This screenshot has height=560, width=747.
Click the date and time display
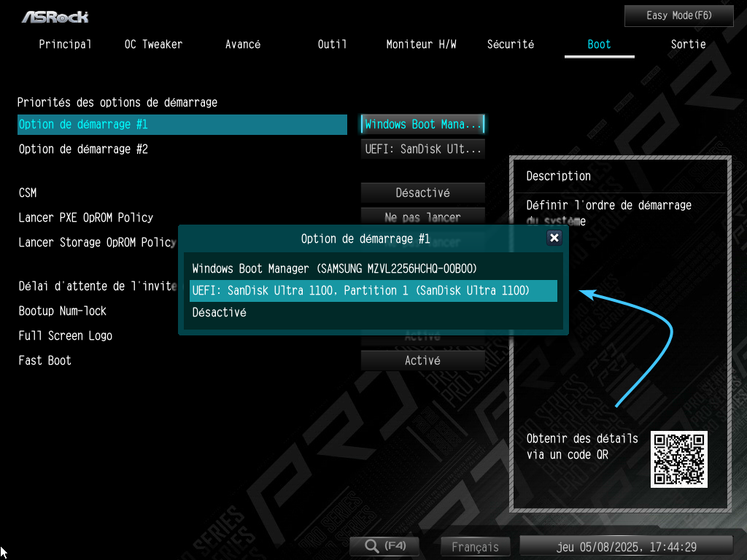coord(626,547)
